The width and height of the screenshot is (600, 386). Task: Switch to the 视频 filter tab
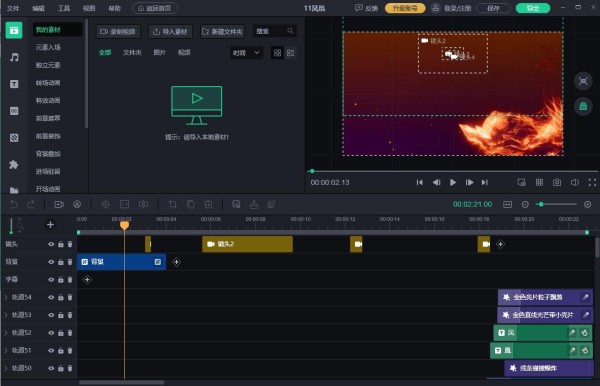[184, 52]
